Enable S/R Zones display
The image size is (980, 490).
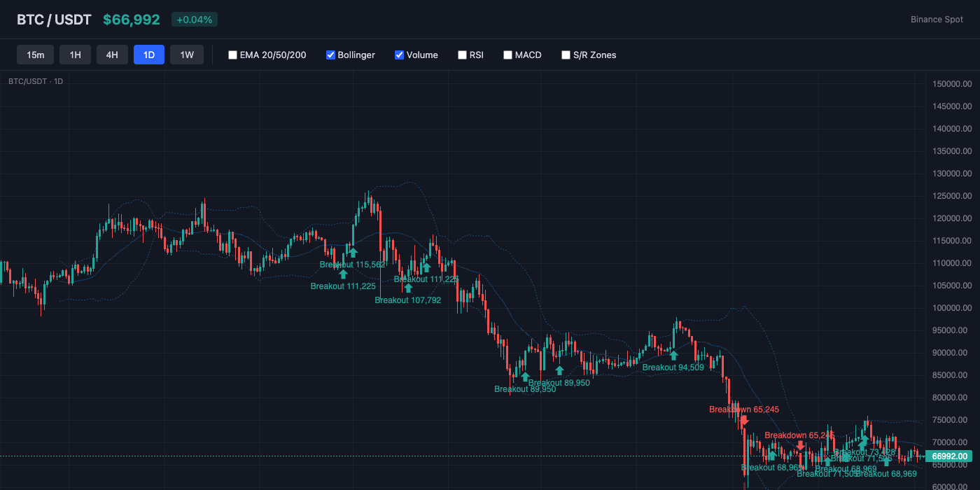click(x=566, y=55)
